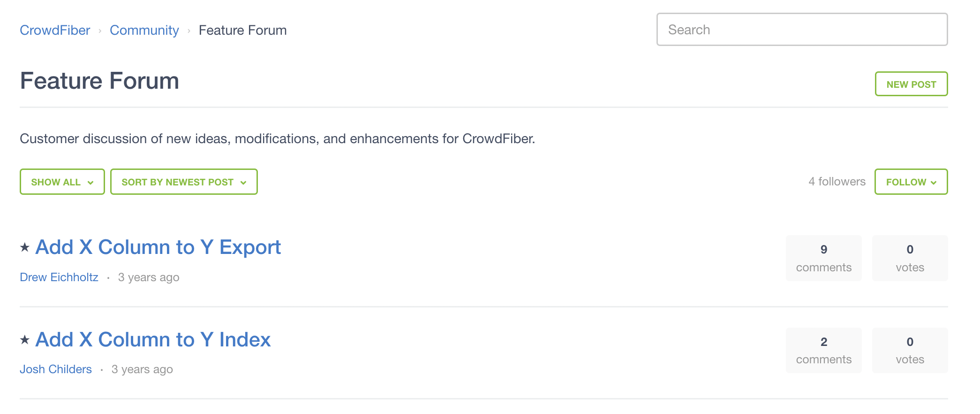Click the Feature Forum breadcrumb label

click(x=242, y=30)
